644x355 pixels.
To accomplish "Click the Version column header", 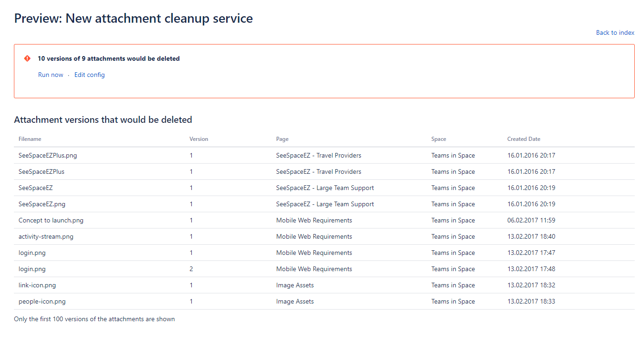I will click(x=199, y=139).
